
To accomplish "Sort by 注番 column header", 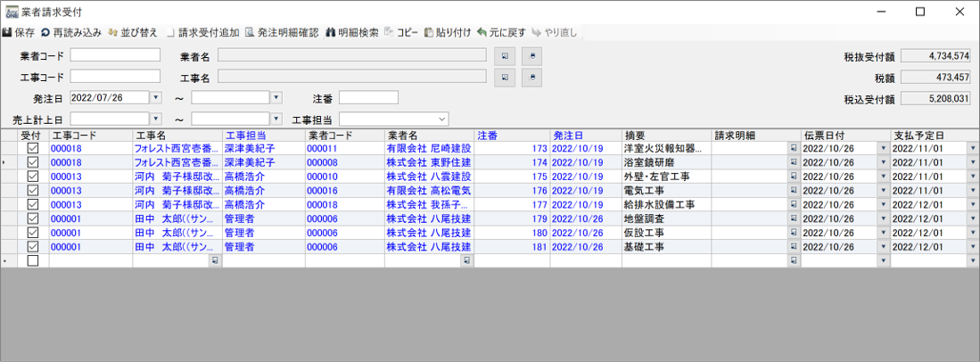I will pos(511,135).
